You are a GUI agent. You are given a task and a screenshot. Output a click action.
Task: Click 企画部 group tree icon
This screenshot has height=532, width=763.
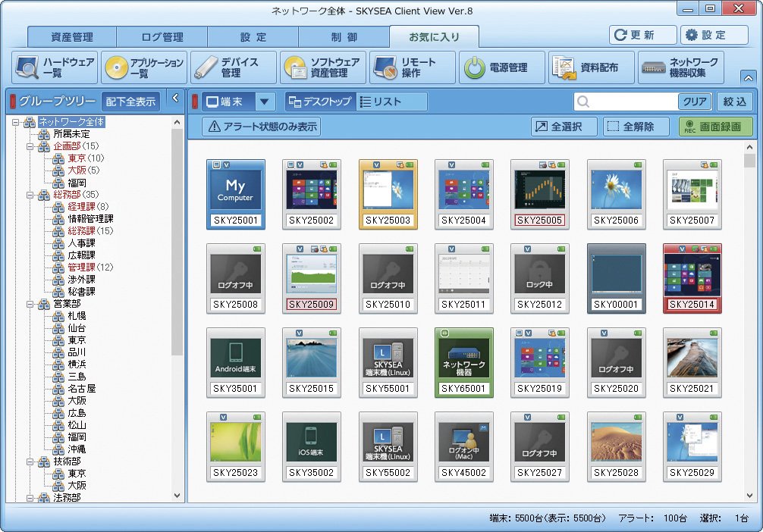(44, 146)
